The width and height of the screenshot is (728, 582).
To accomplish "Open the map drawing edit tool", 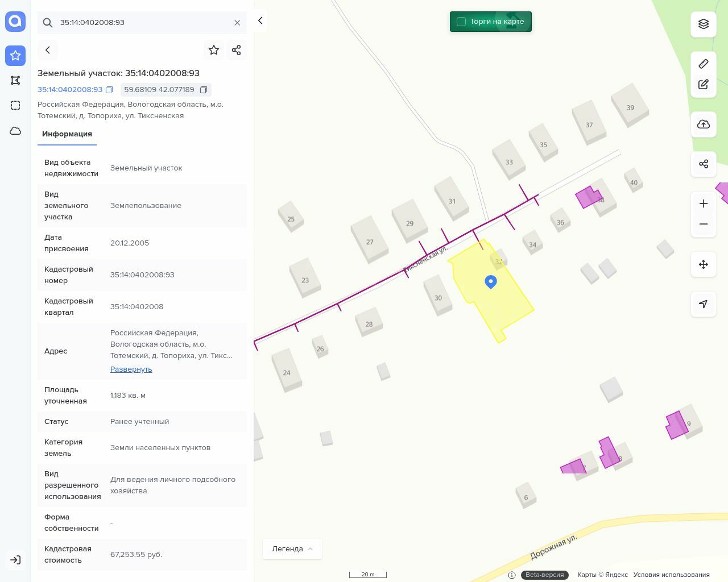I will pyautogui.click(x=704, y=85).
